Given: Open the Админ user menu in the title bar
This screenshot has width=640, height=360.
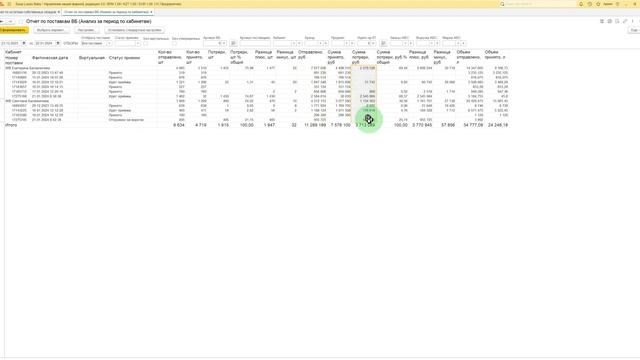Looking at the screenshot, I should coord(608,4).
